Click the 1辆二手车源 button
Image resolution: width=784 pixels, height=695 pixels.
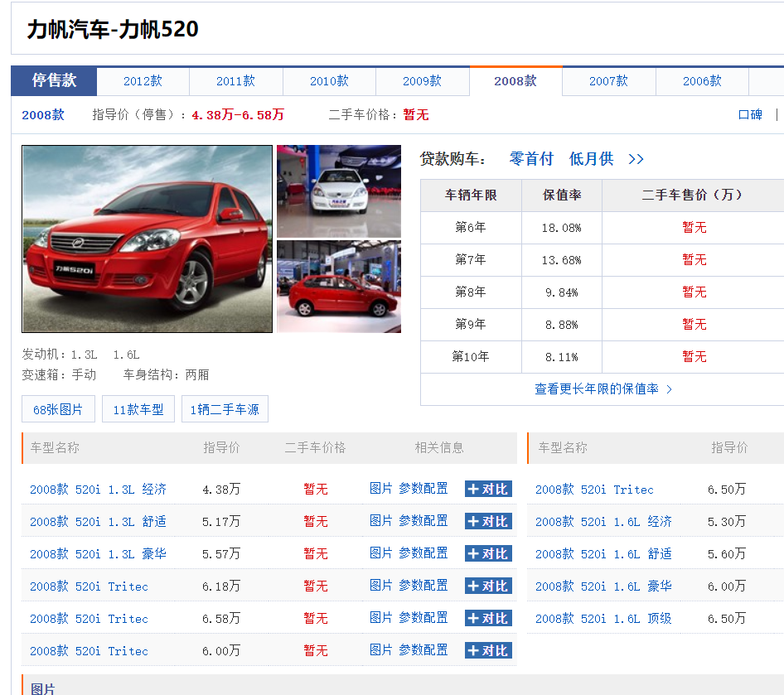(225, 409)
